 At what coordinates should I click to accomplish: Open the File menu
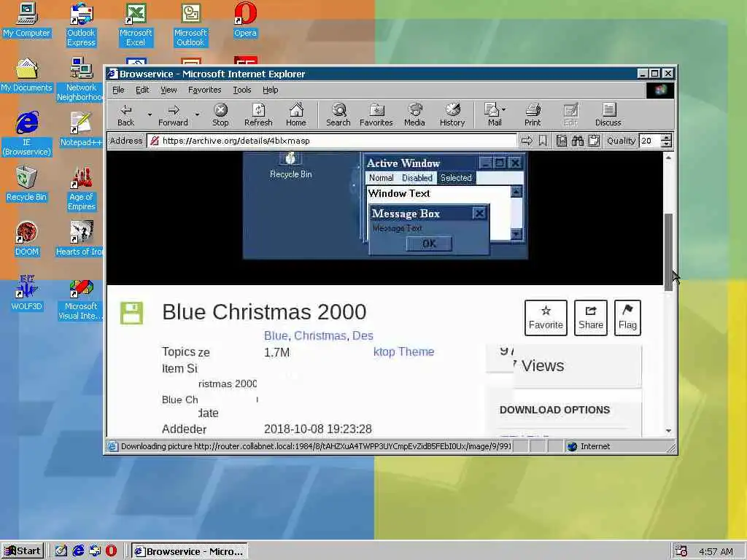pyautogui.click(x=118, y=90)
